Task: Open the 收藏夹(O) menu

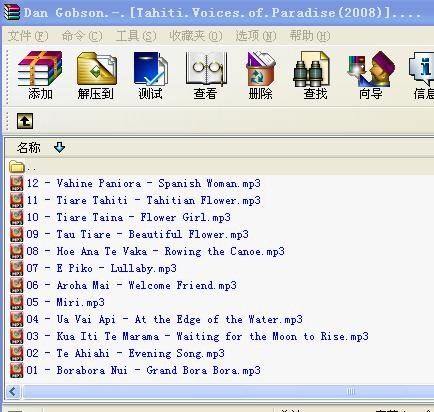Action: tap(196, 36)
